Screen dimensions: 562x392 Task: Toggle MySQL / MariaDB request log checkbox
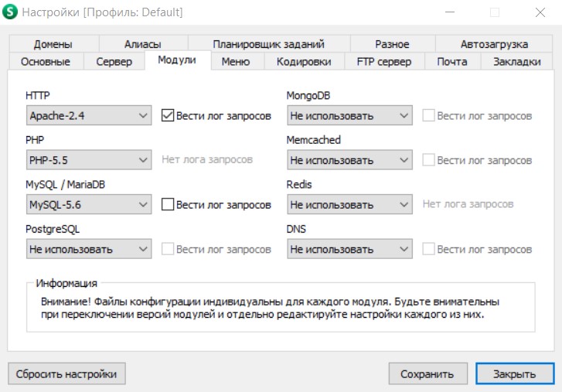point(168,205)
